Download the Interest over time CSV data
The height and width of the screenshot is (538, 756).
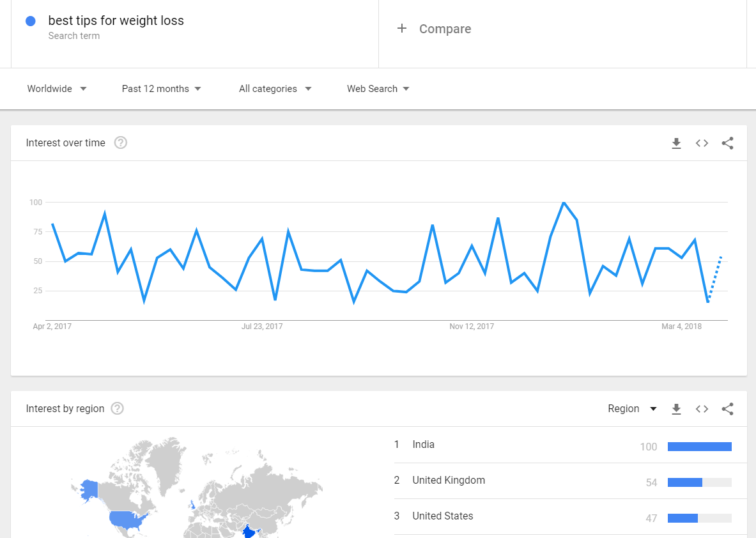coord(676,143)
